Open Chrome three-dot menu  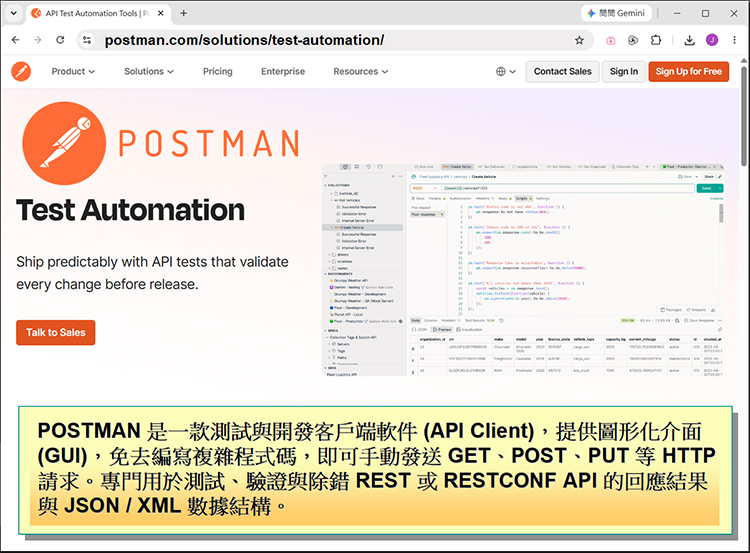[734, 40]
